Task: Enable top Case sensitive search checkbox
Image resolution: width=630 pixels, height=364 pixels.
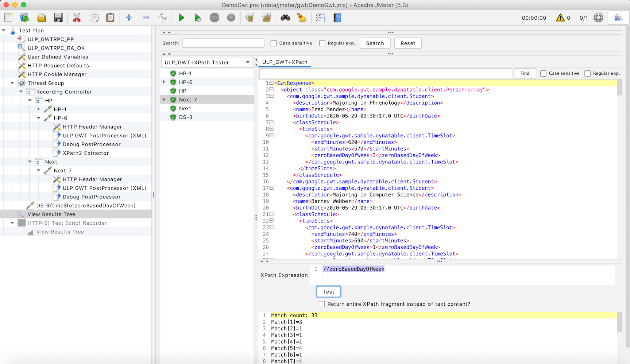Action: click(274, 43)
